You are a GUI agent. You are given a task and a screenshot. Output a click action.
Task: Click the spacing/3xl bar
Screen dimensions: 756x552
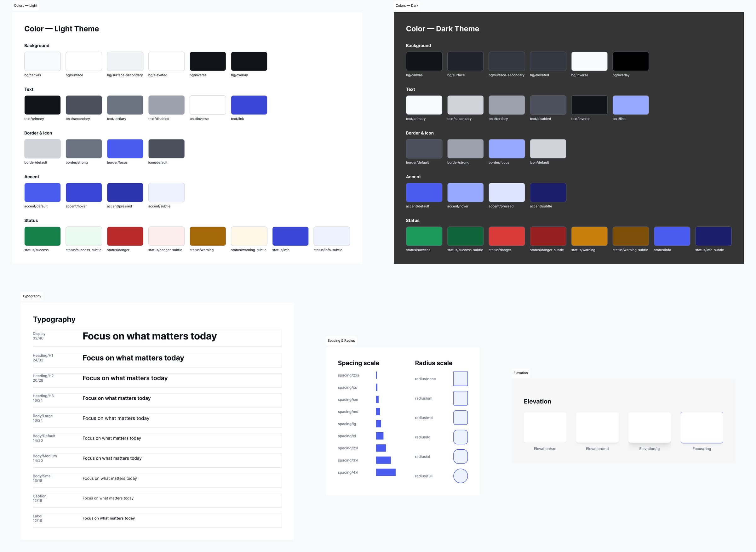[x=383, y=460]
